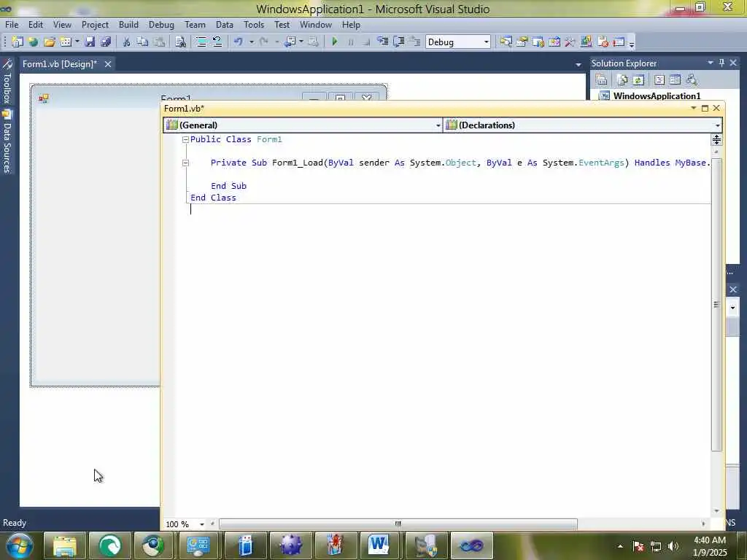
Task: Open the Tools menu
Action: [253, 25]
